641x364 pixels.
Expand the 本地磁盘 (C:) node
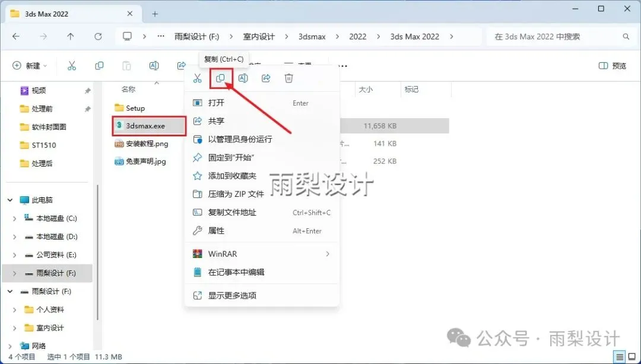coord(15,219)
